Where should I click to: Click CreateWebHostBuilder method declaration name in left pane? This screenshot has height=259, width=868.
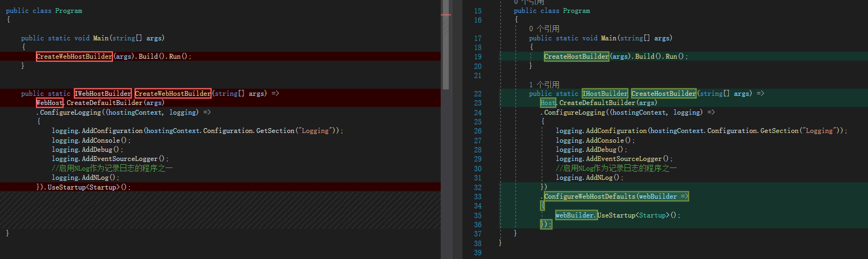coord(173,94)
